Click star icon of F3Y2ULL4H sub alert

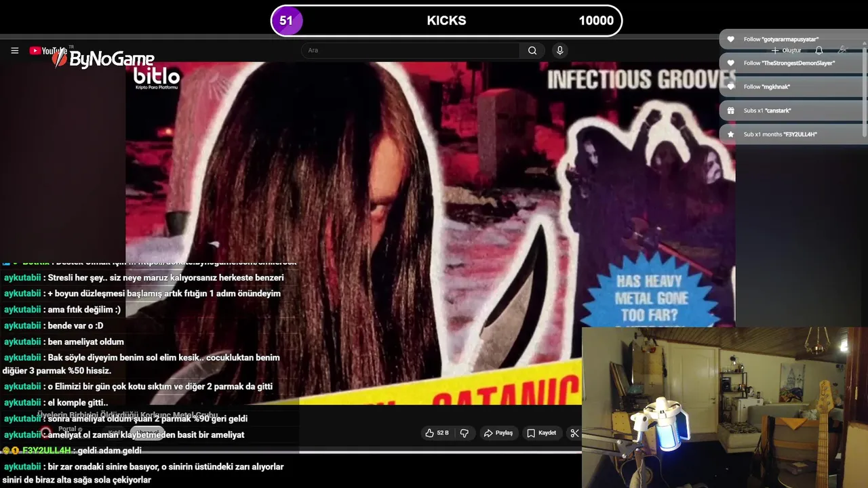730,134
